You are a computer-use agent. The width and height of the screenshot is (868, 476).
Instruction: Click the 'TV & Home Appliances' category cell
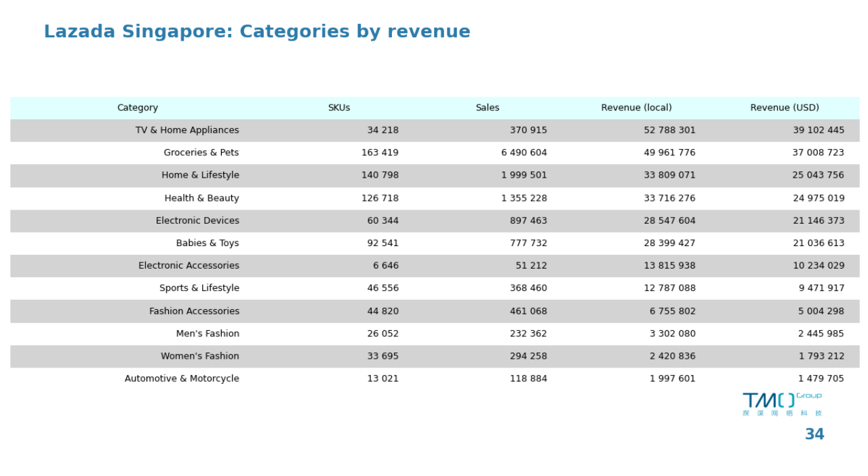187,130
